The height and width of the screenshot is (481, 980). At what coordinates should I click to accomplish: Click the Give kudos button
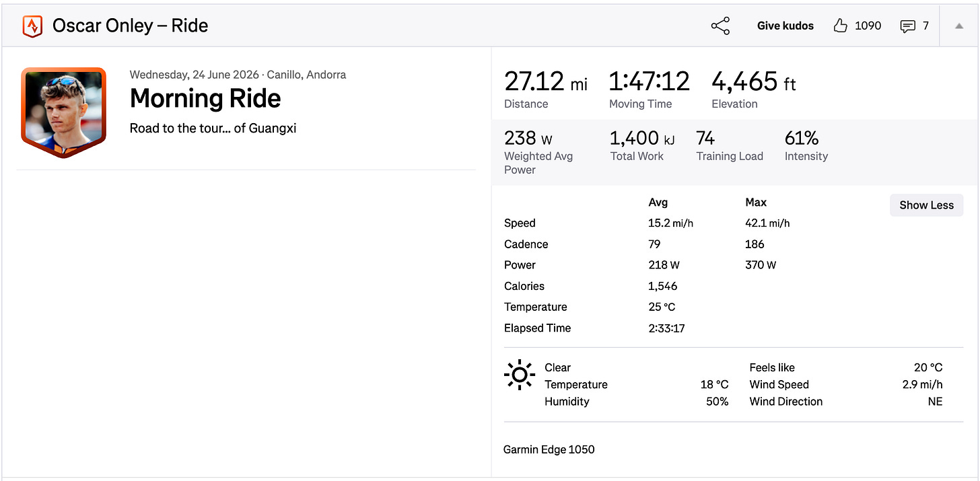(785, 26)
